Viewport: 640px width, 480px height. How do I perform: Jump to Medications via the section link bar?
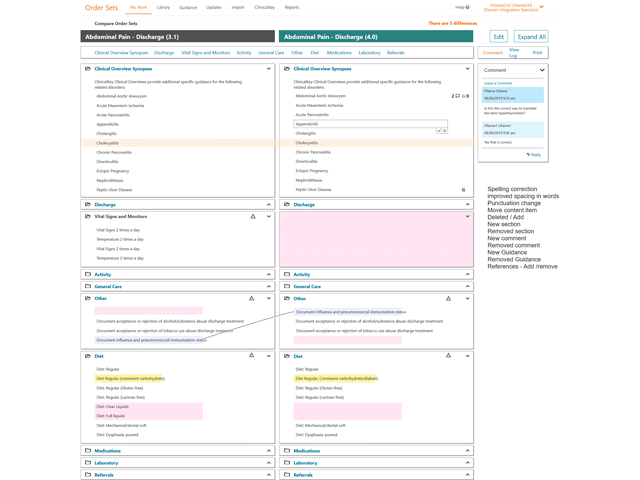point(339,52)
